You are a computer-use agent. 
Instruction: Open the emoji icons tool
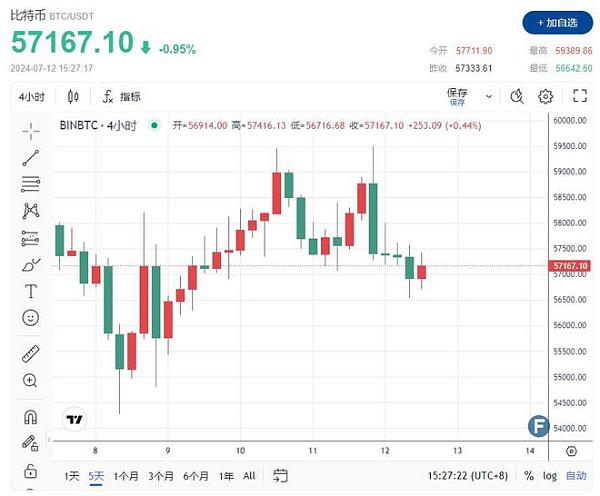click(x=30, y=318)
